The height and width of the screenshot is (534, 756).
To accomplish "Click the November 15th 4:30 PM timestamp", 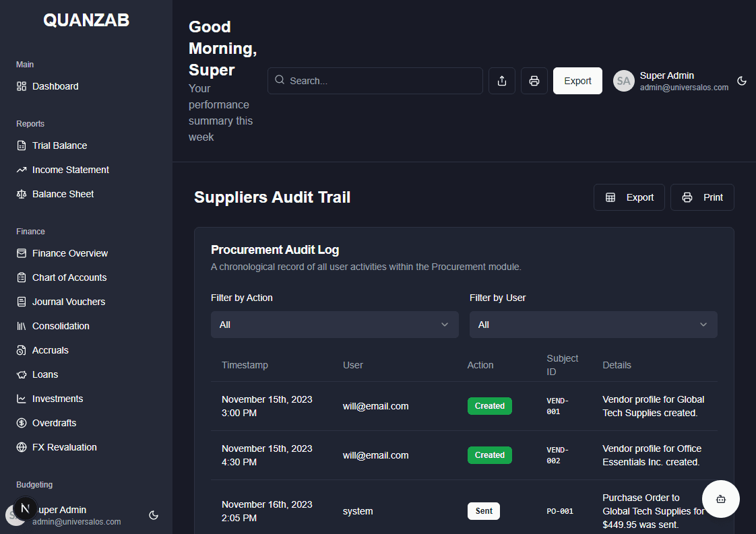I will [x=267, y=455].
